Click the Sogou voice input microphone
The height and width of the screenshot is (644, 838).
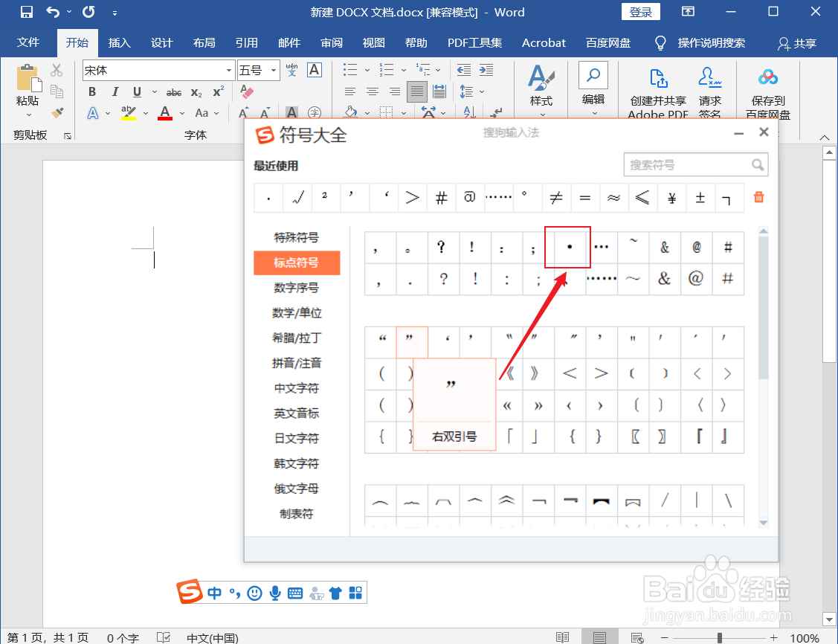coord(274,593)
